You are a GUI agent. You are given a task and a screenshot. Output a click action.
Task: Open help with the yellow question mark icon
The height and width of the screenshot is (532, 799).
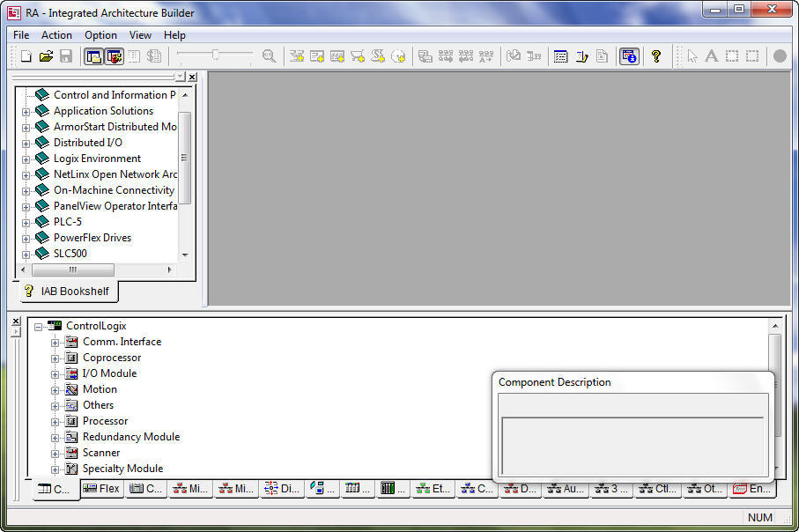[x=656, y=56]
